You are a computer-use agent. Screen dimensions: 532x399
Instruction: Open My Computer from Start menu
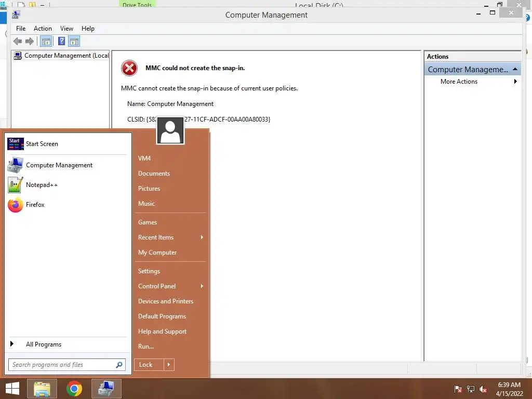click(x=157, y=252)
